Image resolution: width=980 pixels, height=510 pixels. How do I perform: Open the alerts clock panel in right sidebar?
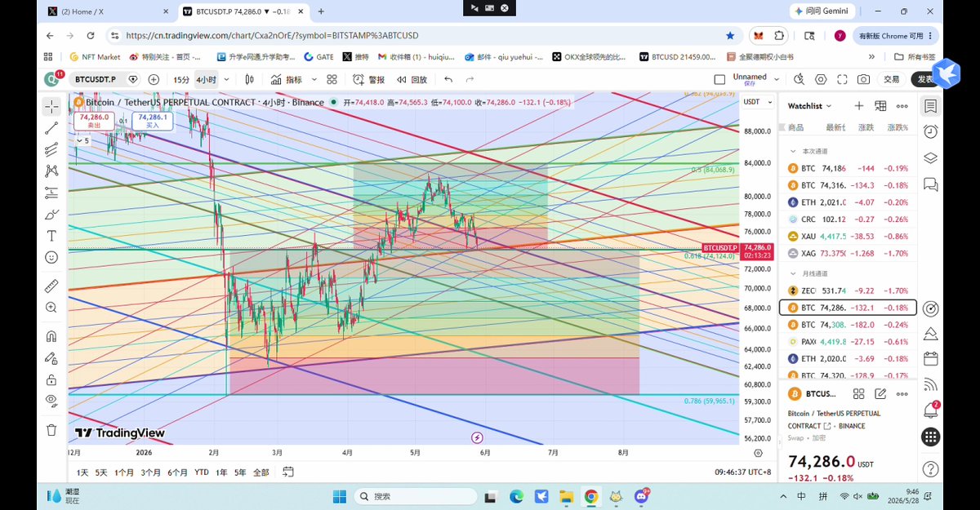point(929,132)
